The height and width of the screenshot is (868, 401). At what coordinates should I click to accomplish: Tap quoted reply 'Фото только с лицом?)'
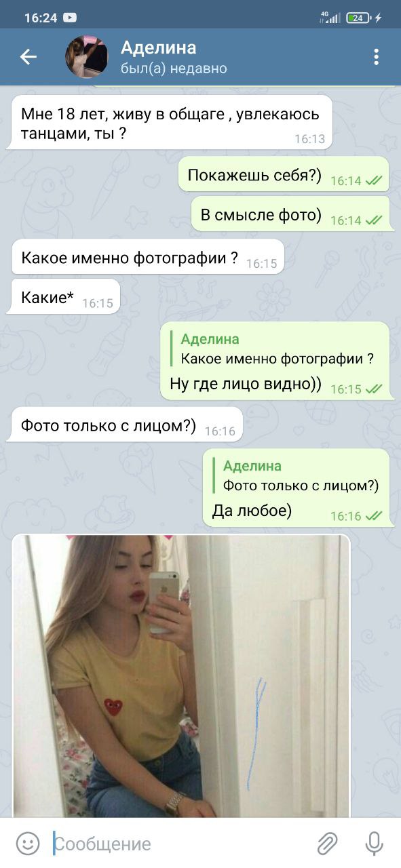pyautogui.click(x=301, y=476)
